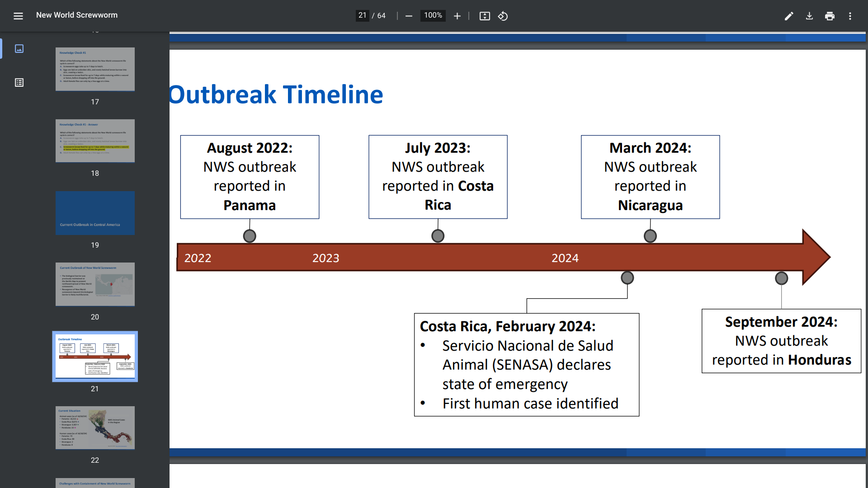Click the fit to page icon
The width and height of the screenshot is (868, 488).
pos(485,16)
